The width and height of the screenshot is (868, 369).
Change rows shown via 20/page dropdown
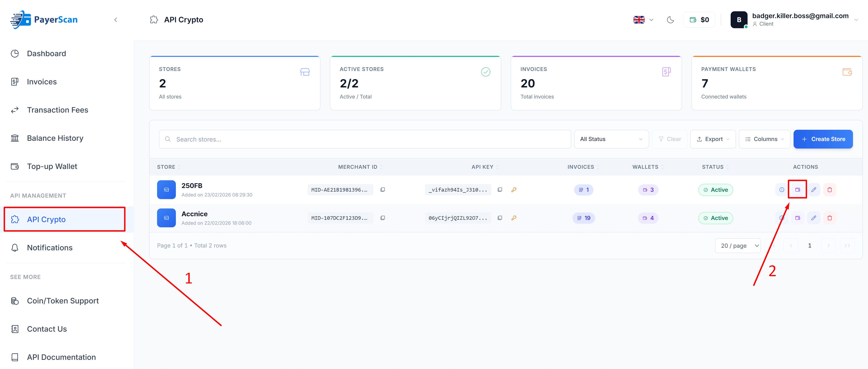click(x=738, y=246)
